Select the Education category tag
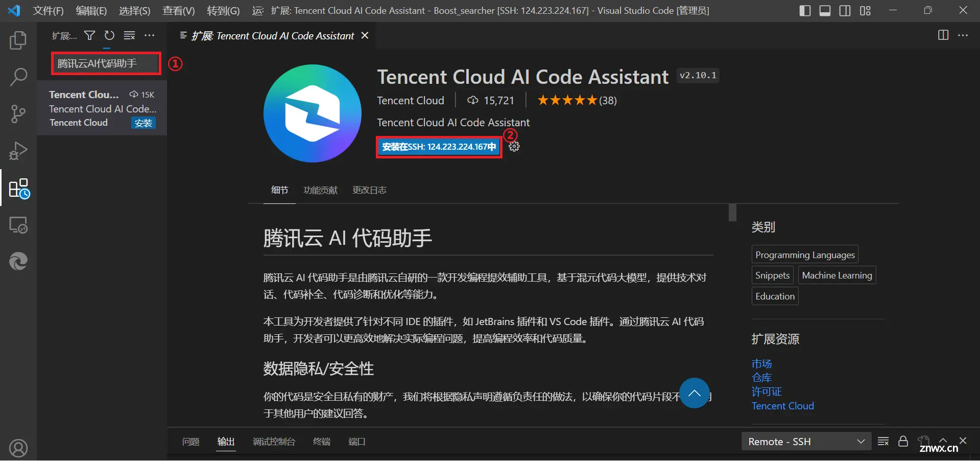This screenshot has height=461, width=980. pyautogui.click(x=775, y=296)
